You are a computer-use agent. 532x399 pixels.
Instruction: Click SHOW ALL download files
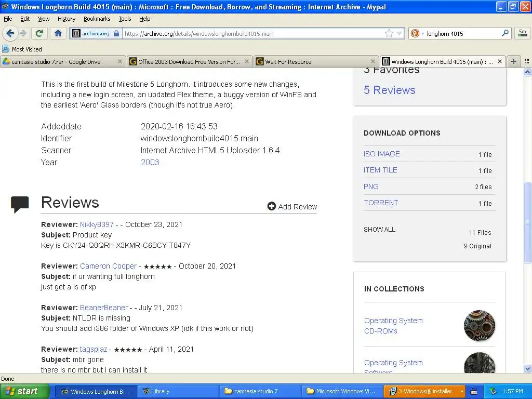point(379,229)
